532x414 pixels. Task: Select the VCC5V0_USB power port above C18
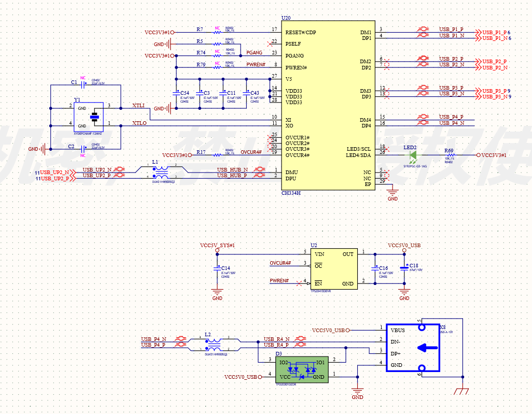pos(404,245)
